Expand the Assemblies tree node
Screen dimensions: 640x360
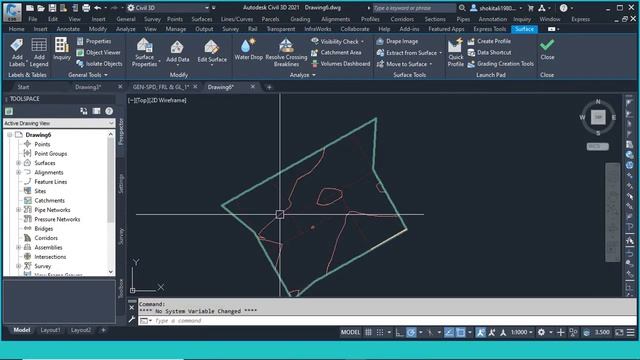(18, 247)
